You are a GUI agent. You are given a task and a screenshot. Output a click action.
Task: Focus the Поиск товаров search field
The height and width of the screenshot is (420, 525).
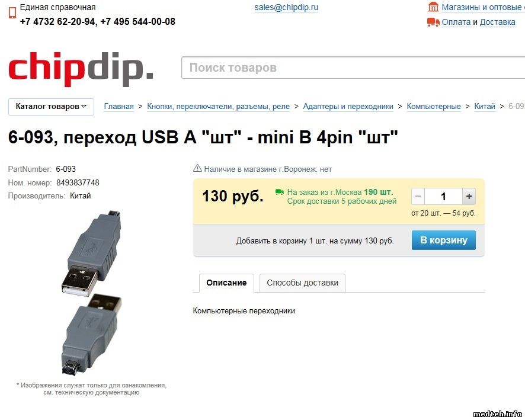[x=353, y=68]
